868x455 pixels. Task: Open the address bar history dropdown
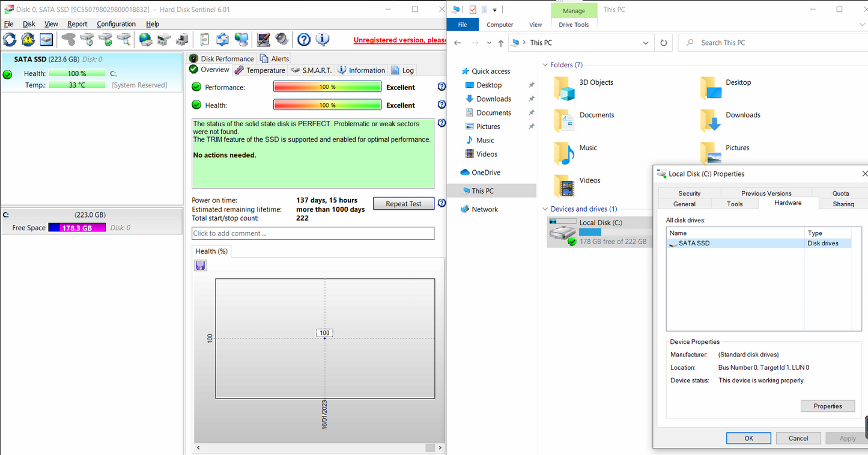pos(646,43)
